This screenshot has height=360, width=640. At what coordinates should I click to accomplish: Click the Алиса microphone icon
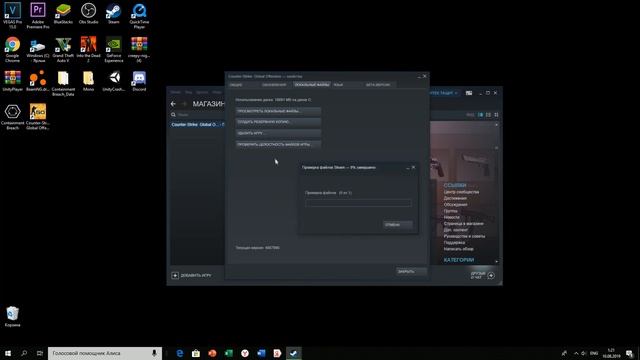[x=154, y=353]
